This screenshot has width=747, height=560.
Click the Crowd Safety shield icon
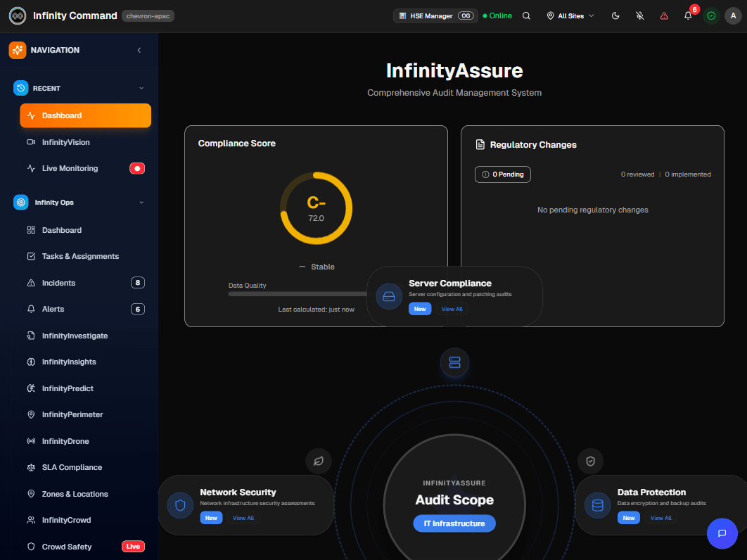[31, 547]
